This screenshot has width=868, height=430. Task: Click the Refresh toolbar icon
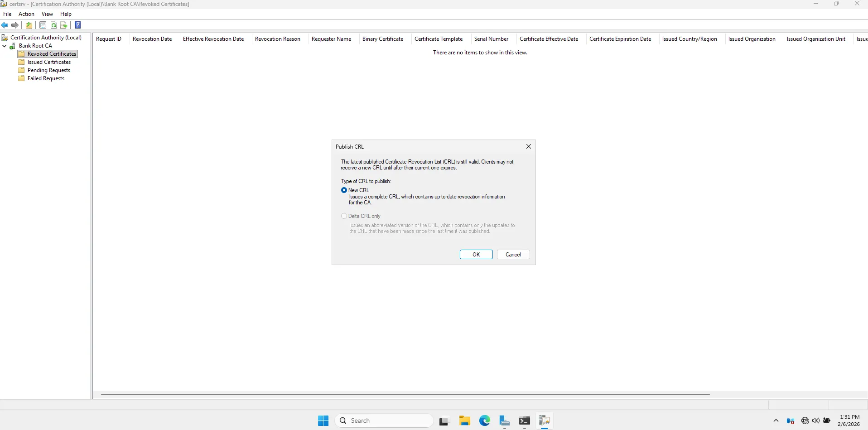tap(53, 25)
